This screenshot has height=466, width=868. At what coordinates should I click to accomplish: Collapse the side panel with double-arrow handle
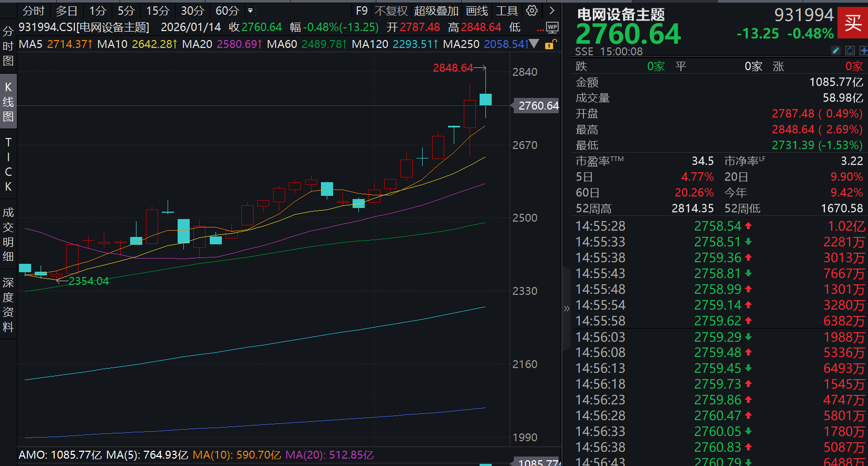(567, 309)
